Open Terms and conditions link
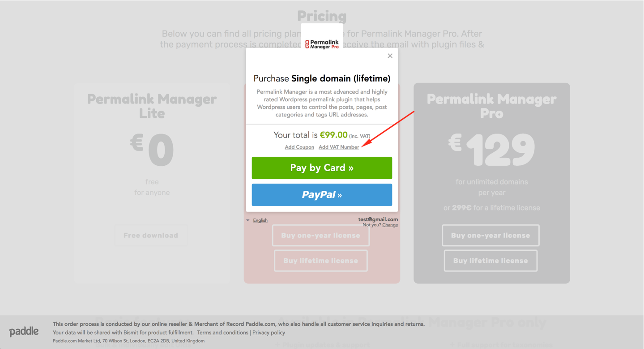 [222, 332]
